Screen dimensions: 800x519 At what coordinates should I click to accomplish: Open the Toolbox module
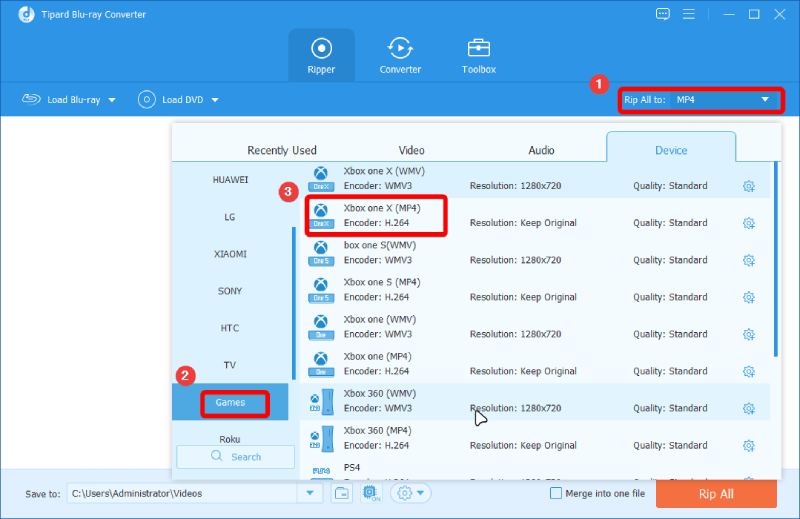point(479,55)
